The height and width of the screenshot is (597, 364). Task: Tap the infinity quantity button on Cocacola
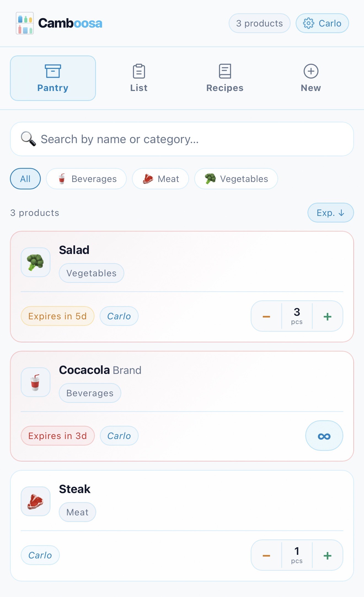point(324,436)
